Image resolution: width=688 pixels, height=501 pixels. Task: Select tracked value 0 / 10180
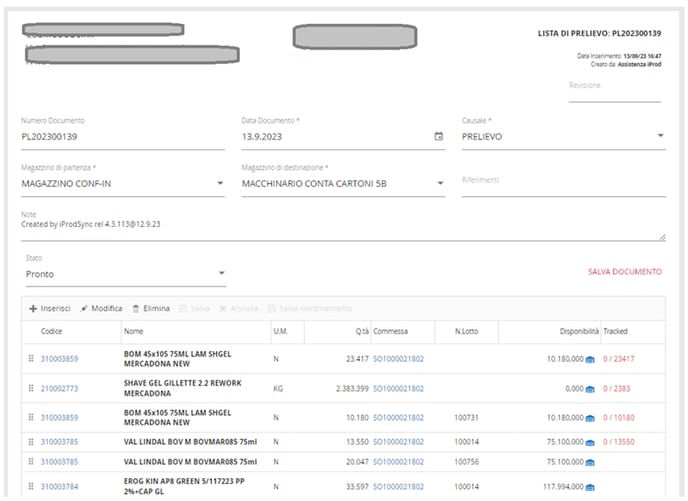[x=619, y=418]
